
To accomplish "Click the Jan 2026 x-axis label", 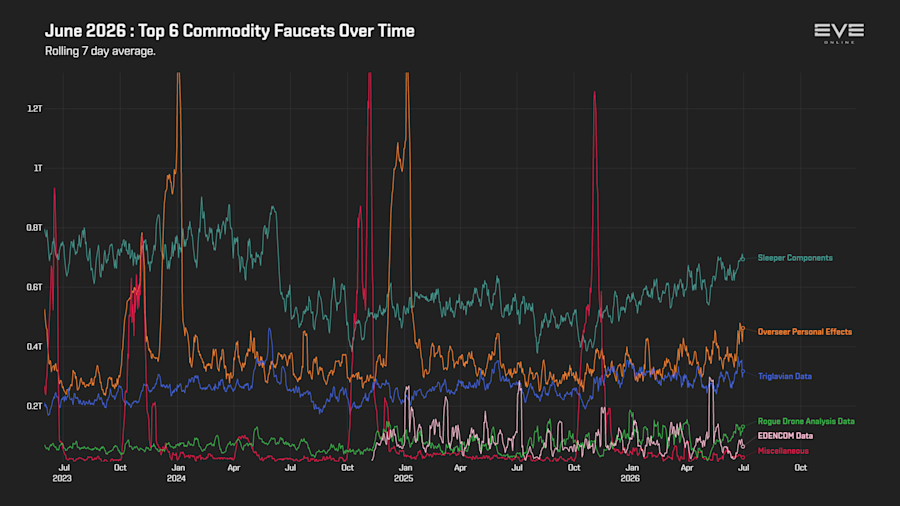I will [631, 473].
